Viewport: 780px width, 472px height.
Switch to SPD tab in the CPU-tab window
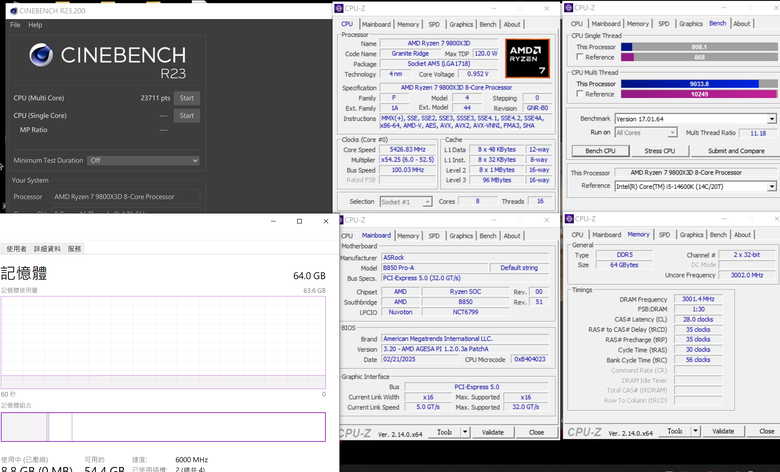point(434,24)
